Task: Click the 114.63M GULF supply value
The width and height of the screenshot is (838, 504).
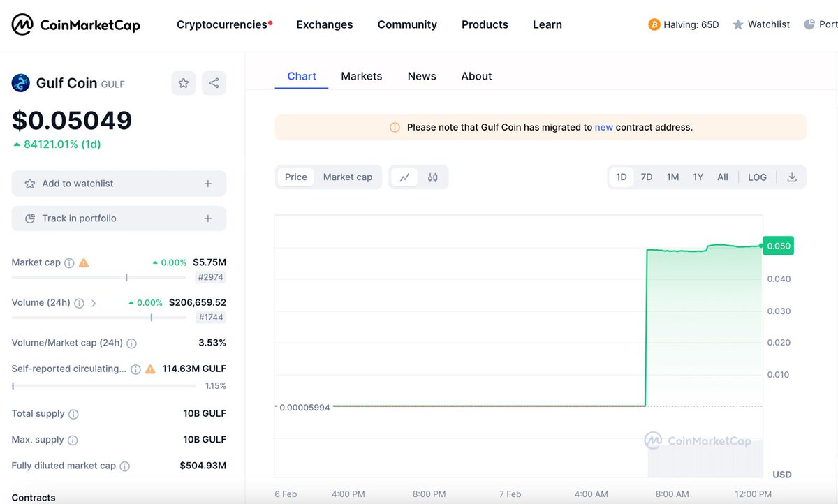Action: (x=194, y=369)
